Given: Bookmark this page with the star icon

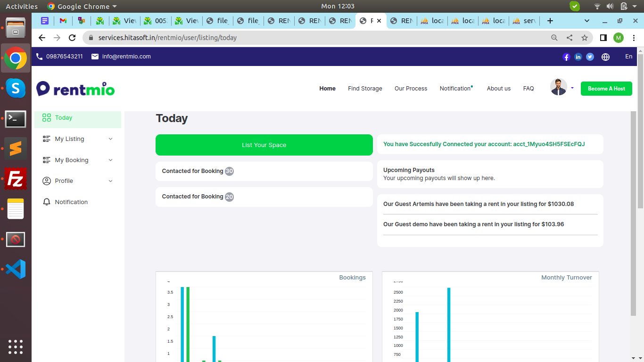Looking at the screenshot, I should [585, 38].
